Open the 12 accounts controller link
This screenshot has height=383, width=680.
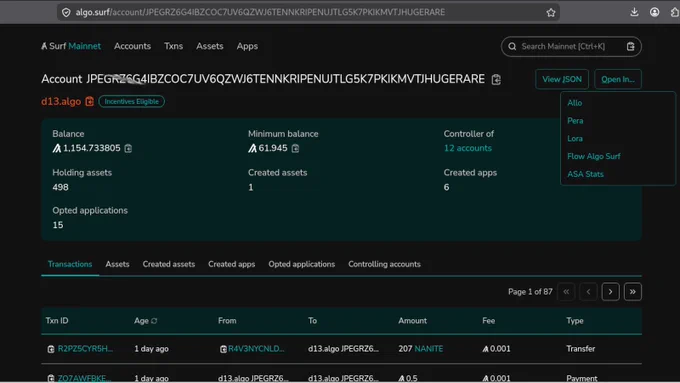(x=468, y=148)
